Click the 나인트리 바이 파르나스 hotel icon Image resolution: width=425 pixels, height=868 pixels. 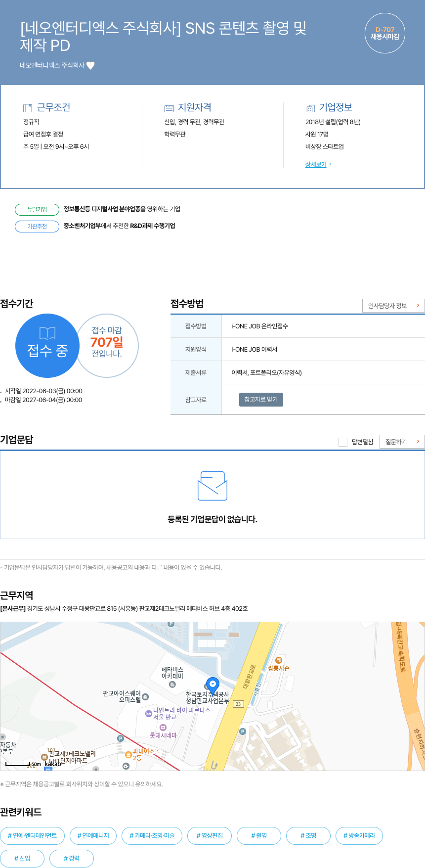tap(149, 713)
